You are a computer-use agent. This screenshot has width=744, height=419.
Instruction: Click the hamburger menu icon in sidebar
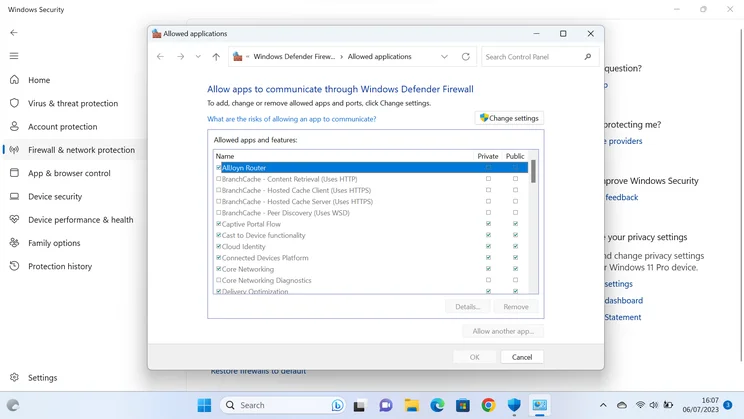(14, 56)
